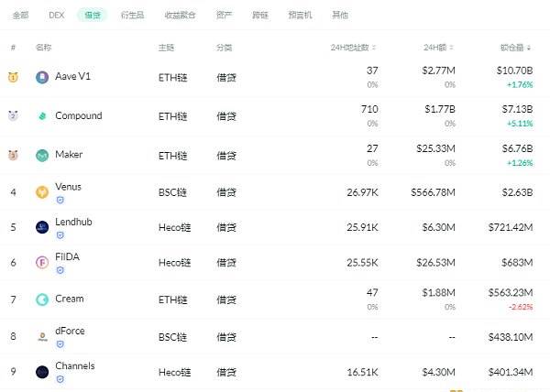Click the FilDA pink logo icon
Viewport: 550px width, 392px height.
coord(42,262)
